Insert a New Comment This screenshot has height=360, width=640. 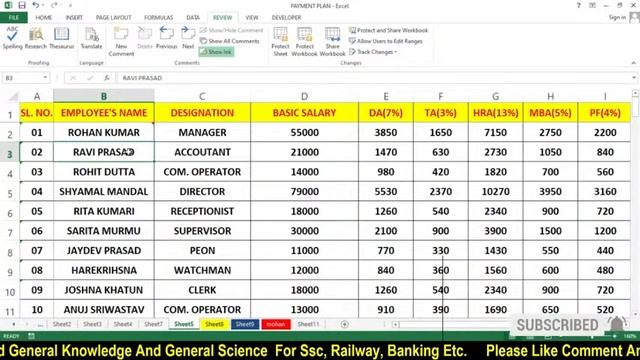click(x=121, y=42)
